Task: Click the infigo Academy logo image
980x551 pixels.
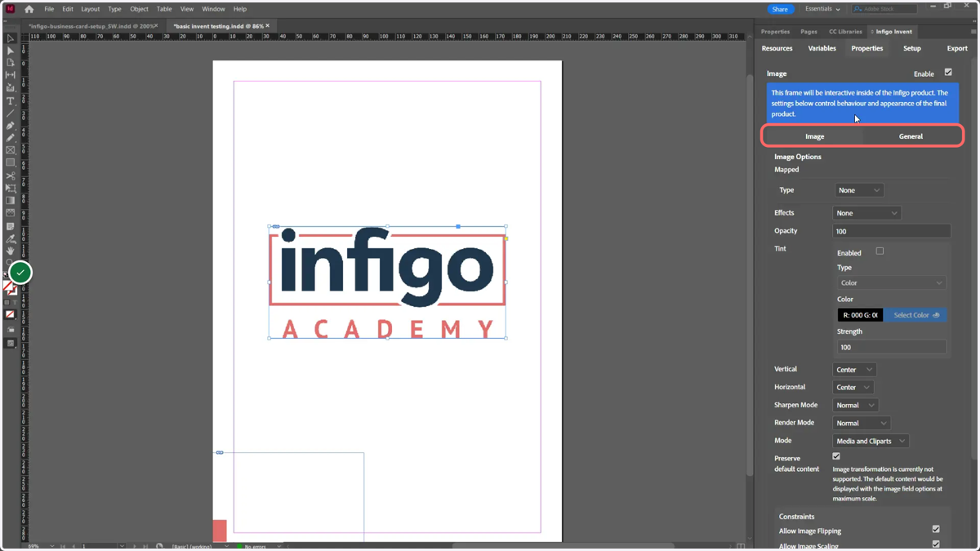Action: coord(387,282)
